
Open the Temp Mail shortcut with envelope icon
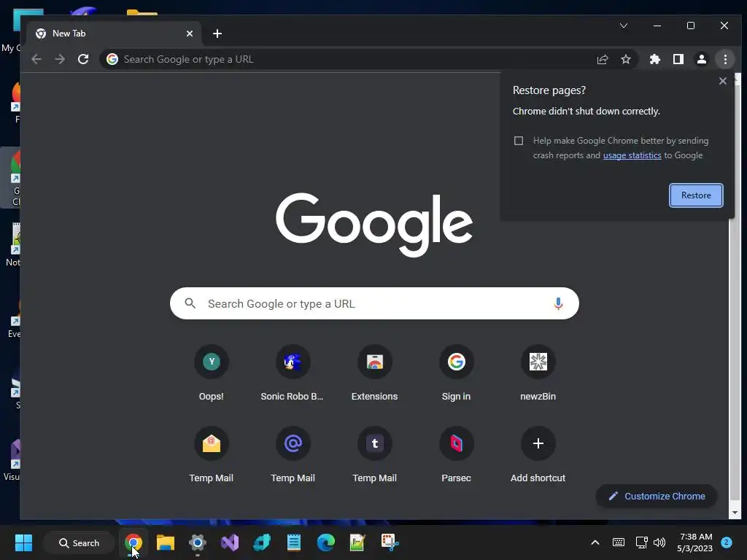(212, 455)
